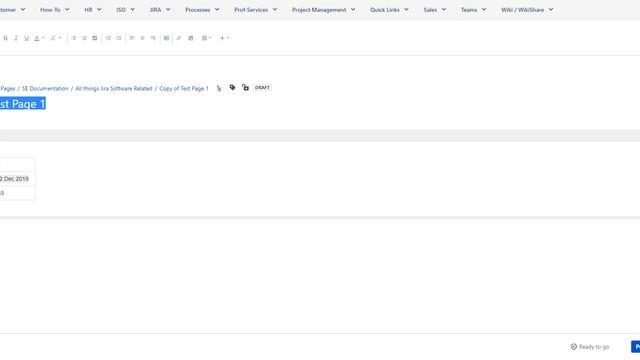Screen dimensions: 640x360
Task: Open Copy of Test Page 1 breadcrumb
Action: tap(184, 89)
